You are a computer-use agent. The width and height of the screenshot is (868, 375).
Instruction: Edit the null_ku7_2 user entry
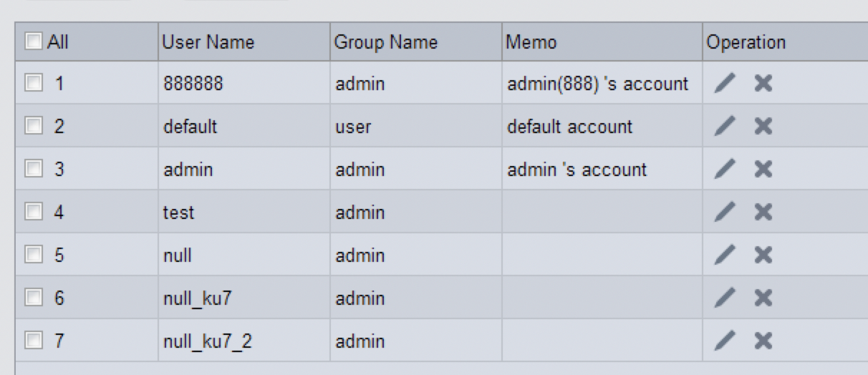click(725, 341)
